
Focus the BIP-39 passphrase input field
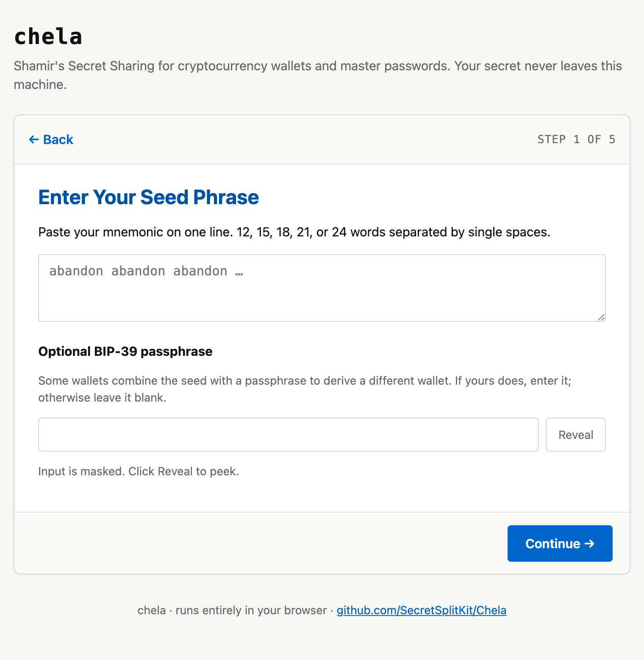coord(289,435)
